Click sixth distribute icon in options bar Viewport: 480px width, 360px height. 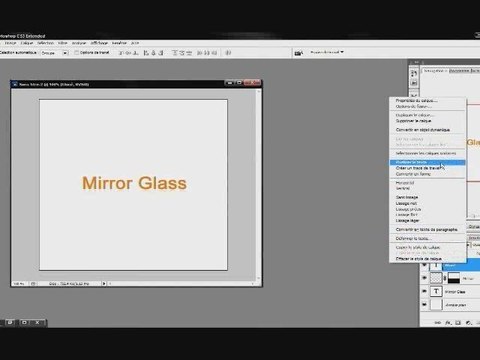pyautogui.click(x=214, y=53)
